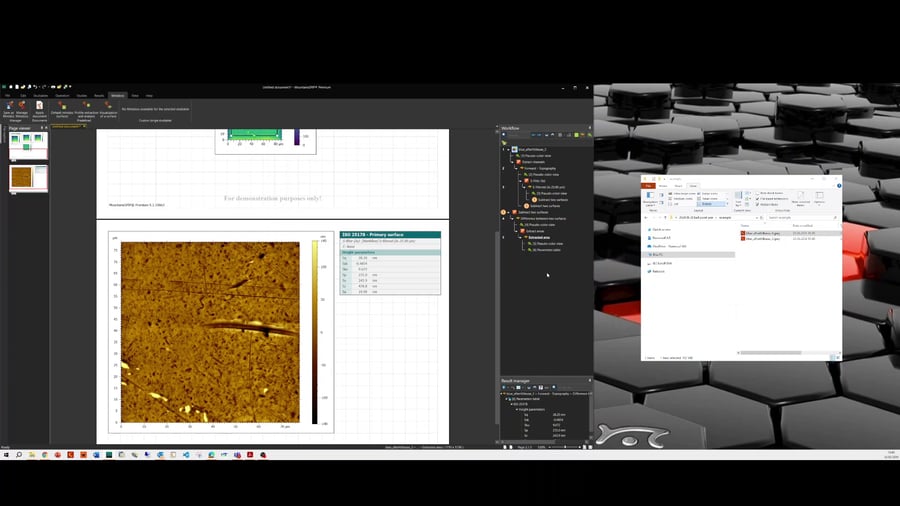Screen dimensions: 900x506
Task: Select Extra large icons layout in Explorer
Action: (683, 193)
